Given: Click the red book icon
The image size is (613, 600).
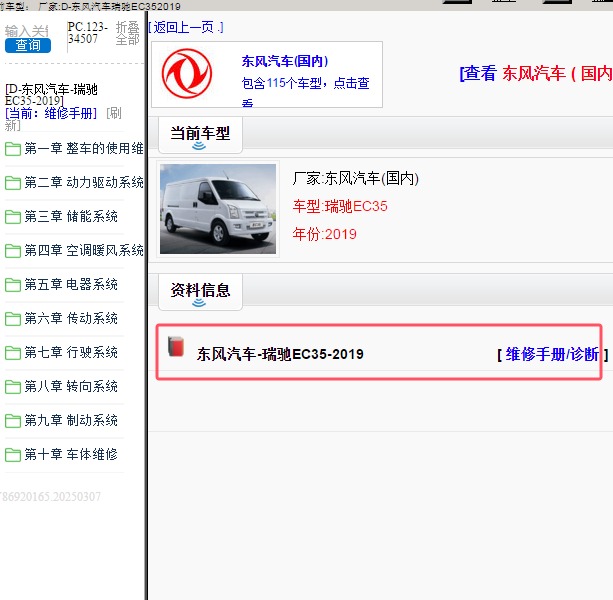Looking at the screenshot, I should click(176, 346).
